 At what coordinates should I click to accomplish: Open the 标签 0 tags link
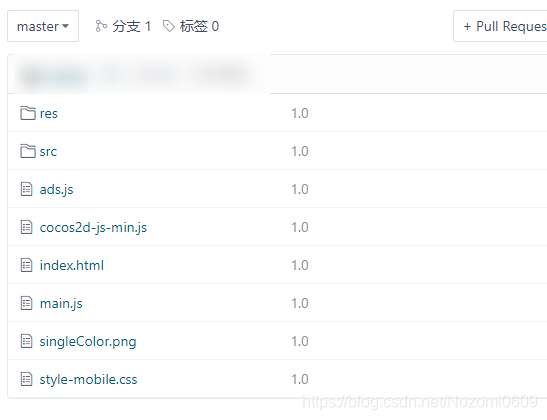199,26
